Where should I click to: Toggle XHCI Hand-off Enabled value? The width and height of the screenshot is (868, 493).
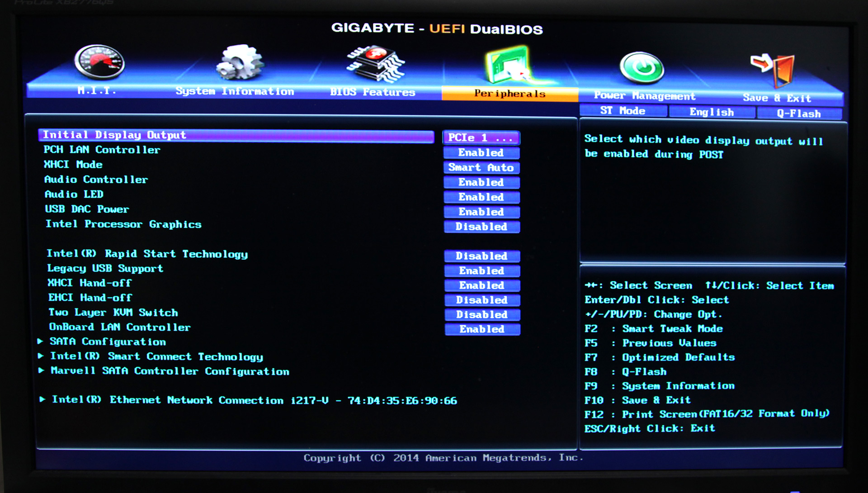click(482, 285)
